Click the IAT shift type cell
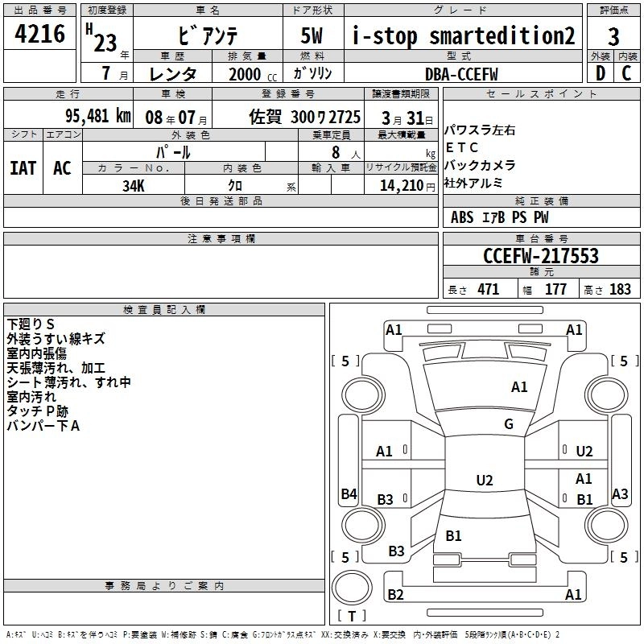This screenshot has height=644, width=644. [23, 167]
